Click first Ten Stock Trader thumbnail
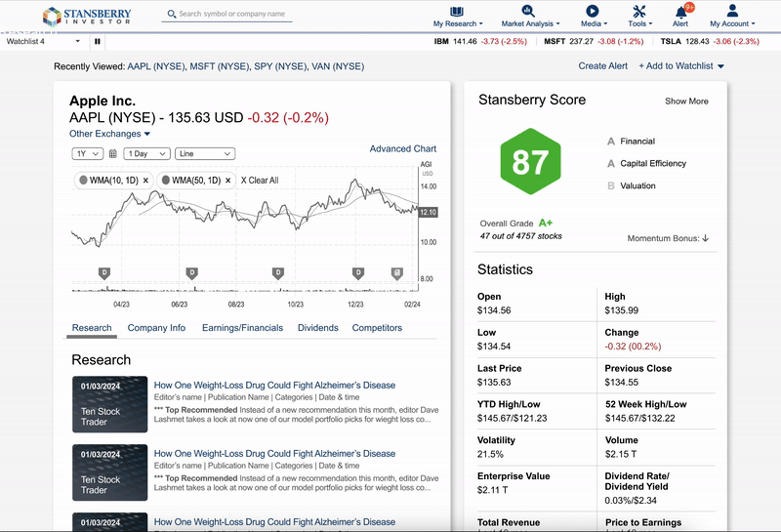781x532 pixels. pos(109,404)
